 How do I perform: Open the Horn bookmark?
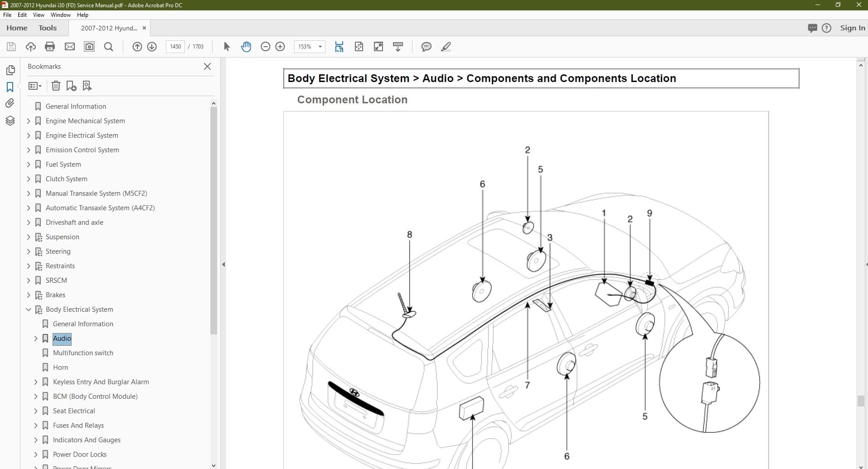[x=60, y=367]
